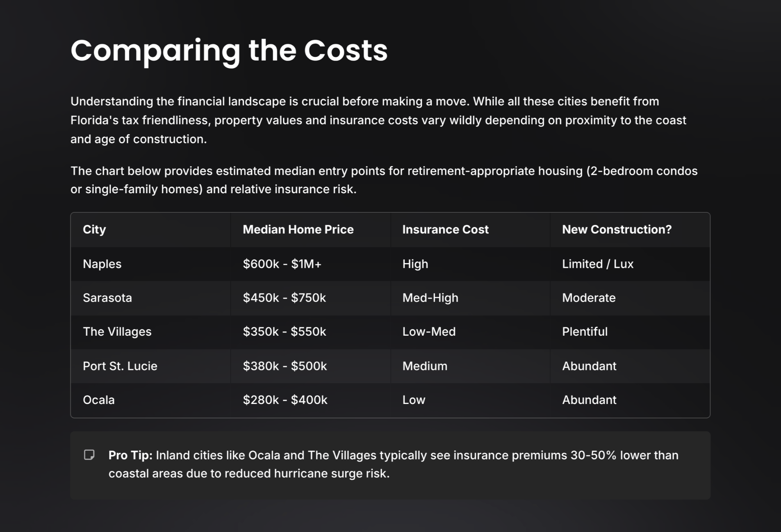
Task: Click the Med-High insurance cell
Action: tap(430, 298)
